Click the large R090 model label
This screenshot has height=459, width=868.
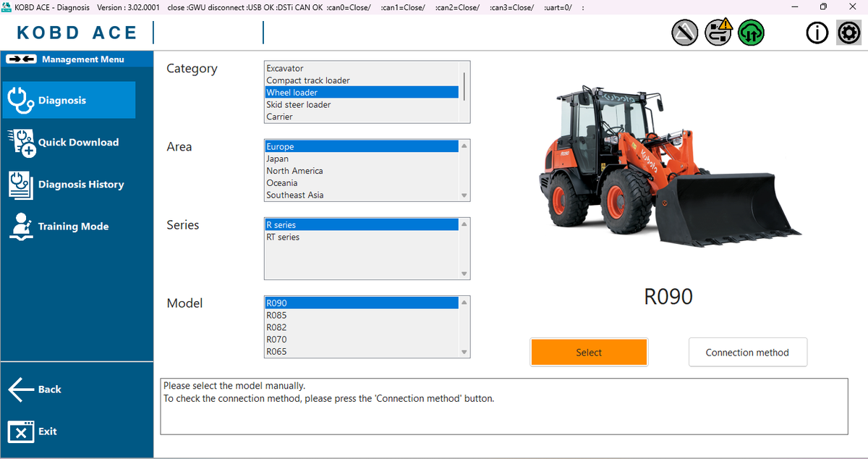(668, 296)
